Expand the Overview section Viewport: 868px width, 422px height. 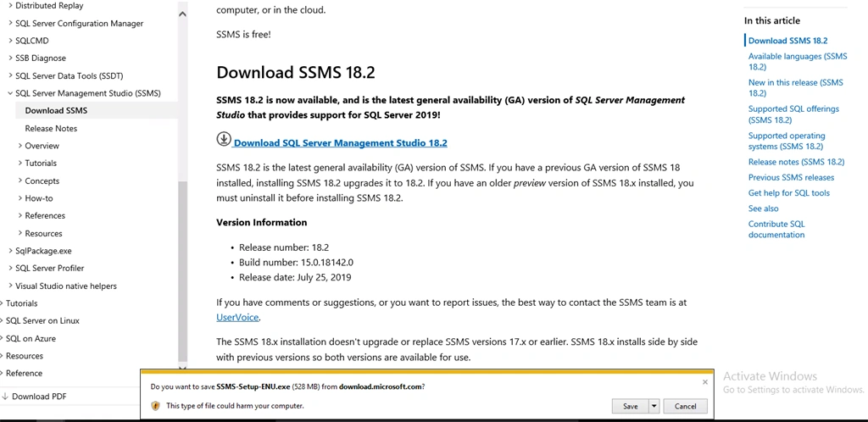pyautogui.click(x=20, y=146)
